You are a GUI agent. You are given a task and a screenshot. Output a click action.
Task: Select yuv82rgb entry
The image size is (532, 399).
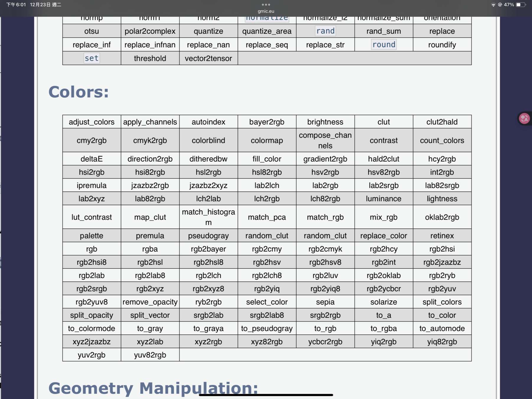150,355
